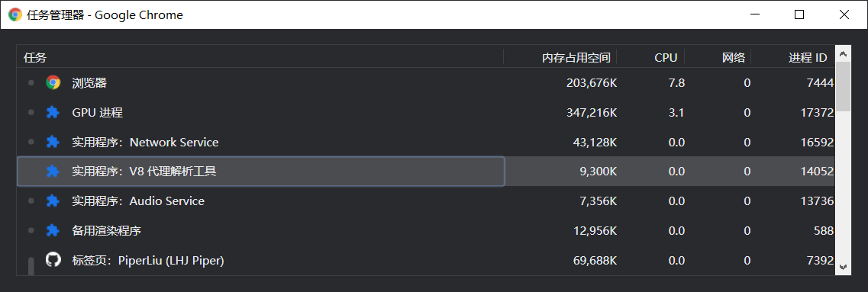Click the scrollbar down arrow
Screen dimensions: 868x292
point(843,267)
